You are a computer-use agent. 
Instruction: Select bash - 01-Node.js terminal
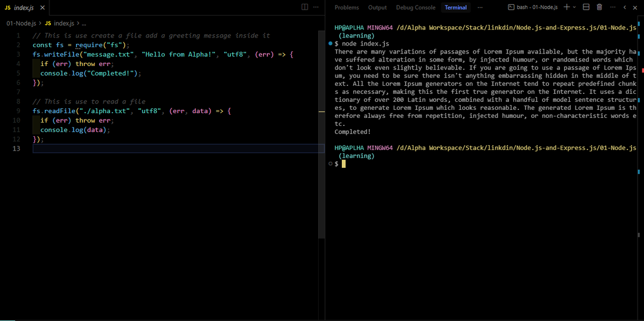point(533,8)
